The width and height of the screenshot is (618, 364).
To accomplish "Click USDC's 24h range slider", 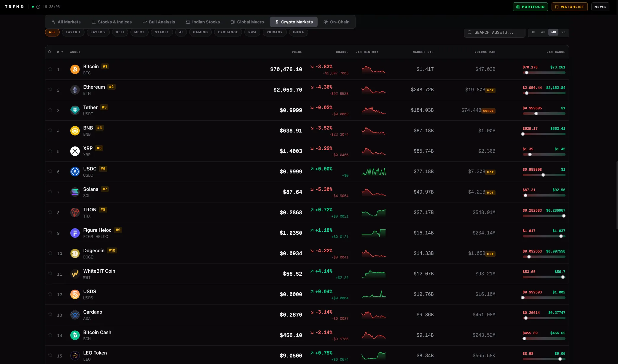I will coord(544,175).
